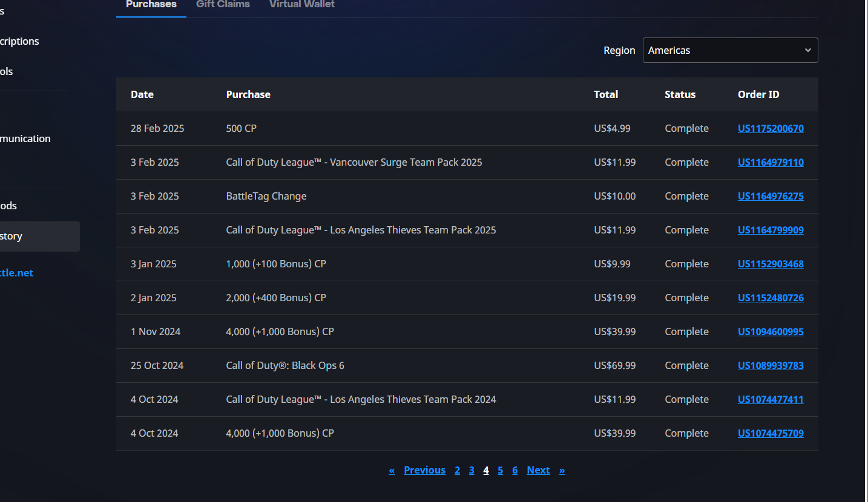This screenshot has height=502, width=868.
Task: Open the sidebar item ending in 'criptions'
Action: [x=19, y=41]
